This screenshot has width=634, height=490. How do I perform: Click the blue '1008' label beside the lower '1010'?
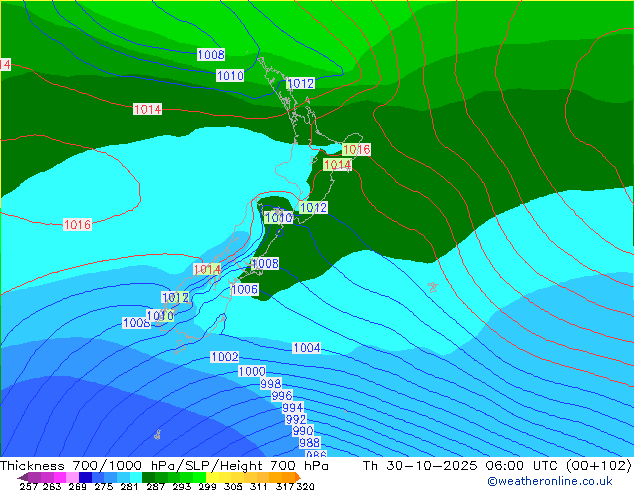[136, 323]
